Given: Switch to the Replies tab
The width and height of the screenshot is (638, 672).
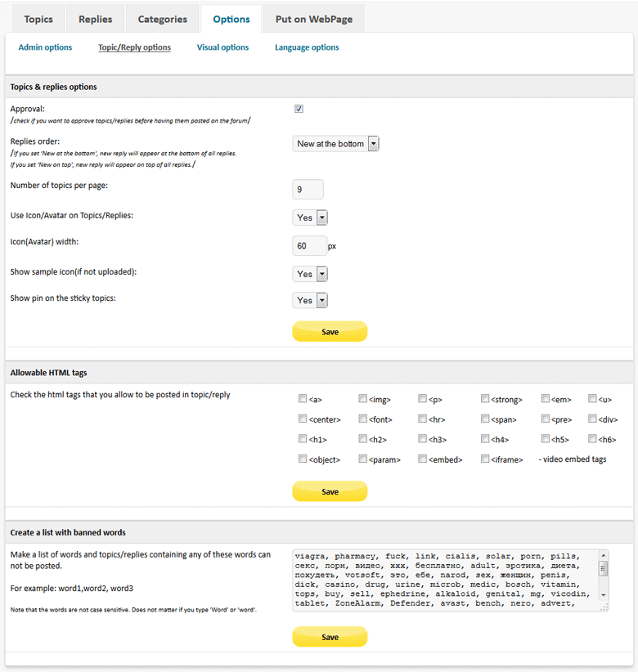Looking at the screenshot, I should pyautogui.click(x=95, y=20).
